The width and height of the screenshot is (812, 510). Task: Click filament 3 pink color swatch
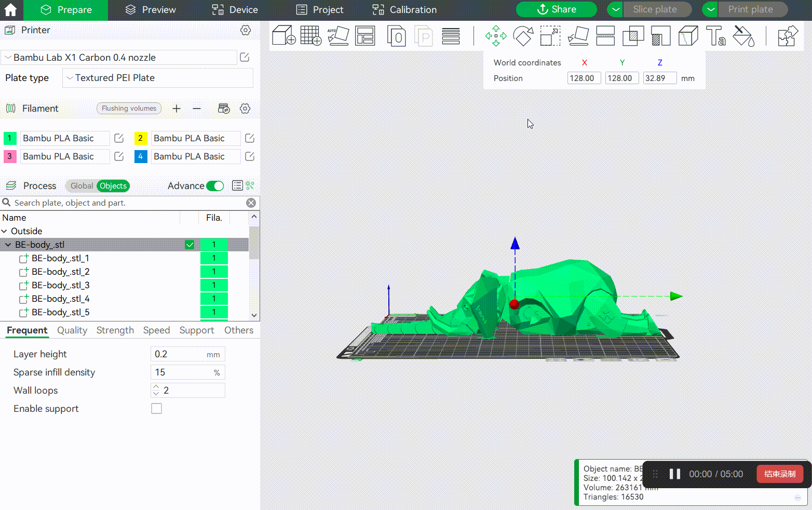tap(10, 156)
